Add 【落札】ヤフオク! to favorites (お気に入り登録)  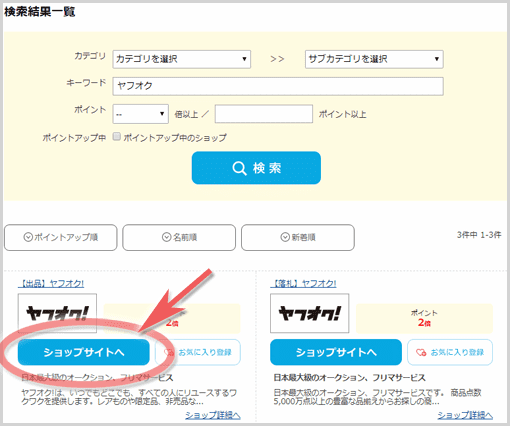tap(450, 352)
